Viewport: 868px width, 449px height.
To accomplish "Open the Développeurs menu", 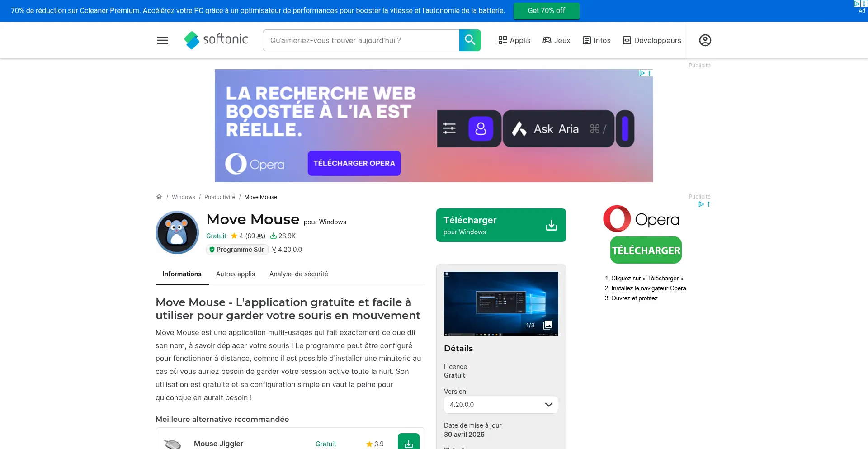I will [652, 40].
